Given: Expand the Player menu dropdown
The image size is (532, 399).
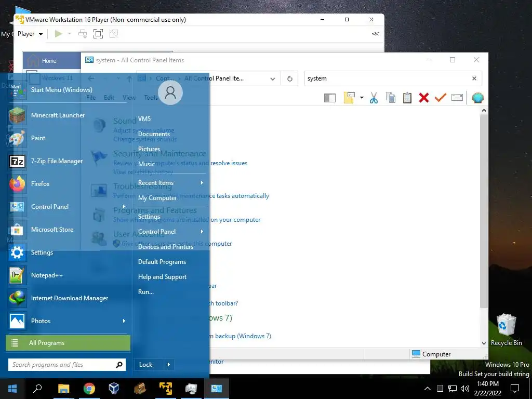Looking at the screenshot, I should (x=30, y=34).
